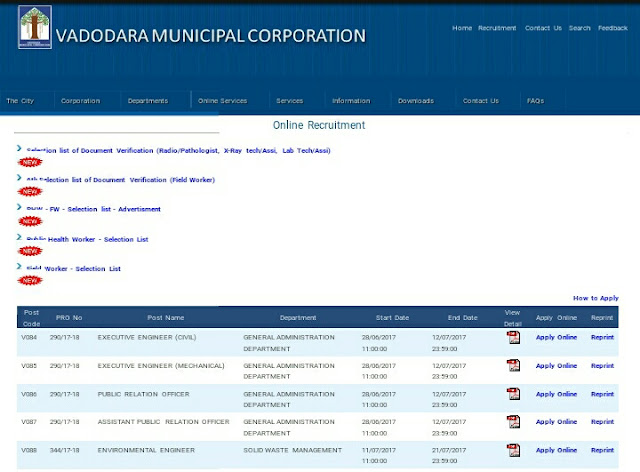Open FAQs navigation menu
This screenshot has height=472, width=640.
536,101
